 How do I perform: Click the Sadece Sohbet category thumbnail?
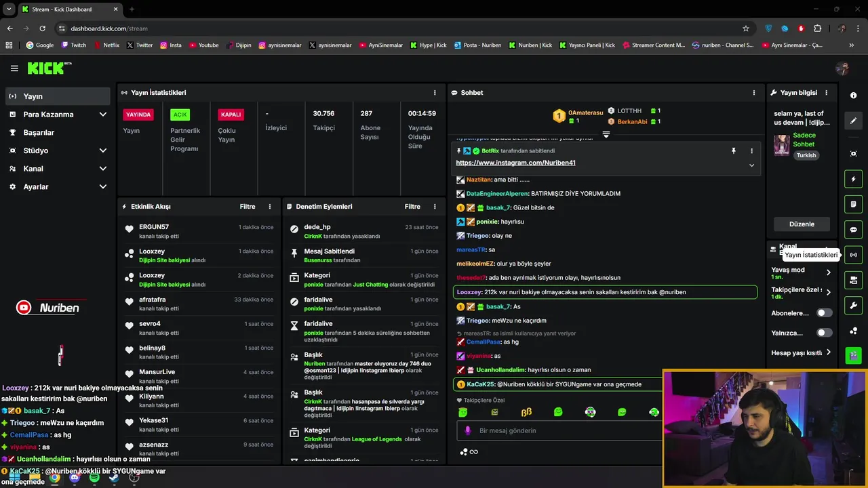click(x=782, y=145)
